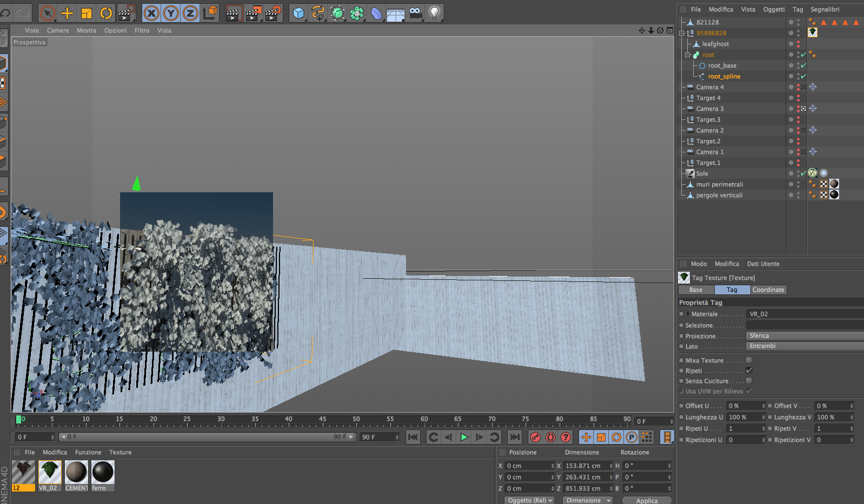Toggle the X axis lock
864x504 pixels.
click(x=151, y=13)
